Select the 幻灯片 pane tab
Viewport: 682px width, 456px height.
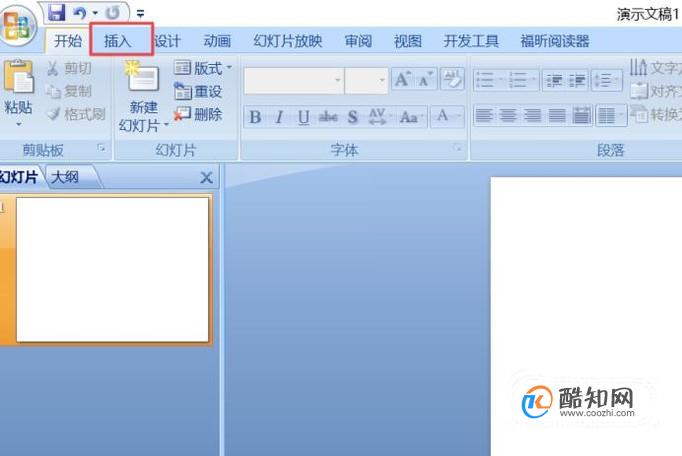pyautogui.click(x=18, y=177)
